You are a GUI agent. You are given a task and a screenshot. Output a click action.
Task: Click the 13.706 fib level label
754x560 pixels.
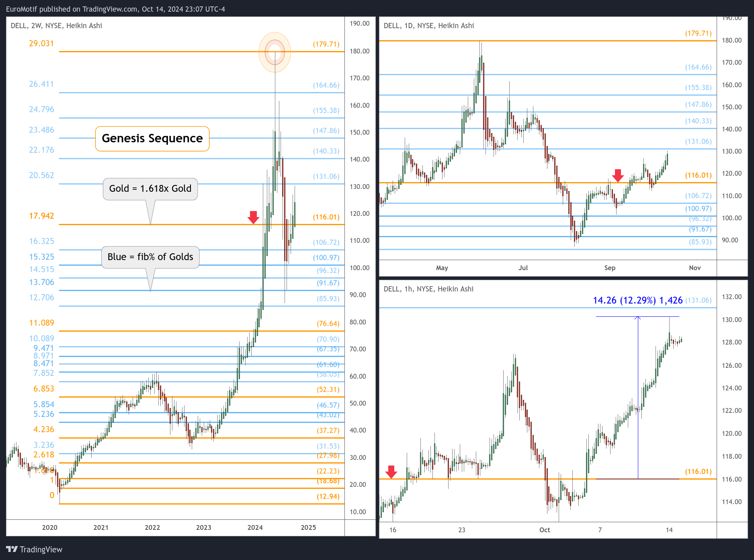pos(41,282)
